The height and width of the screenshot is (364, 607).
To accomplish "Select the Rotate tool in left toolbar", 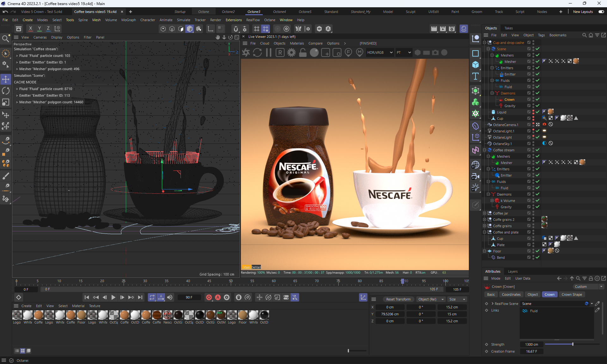I will pos(6,91).
